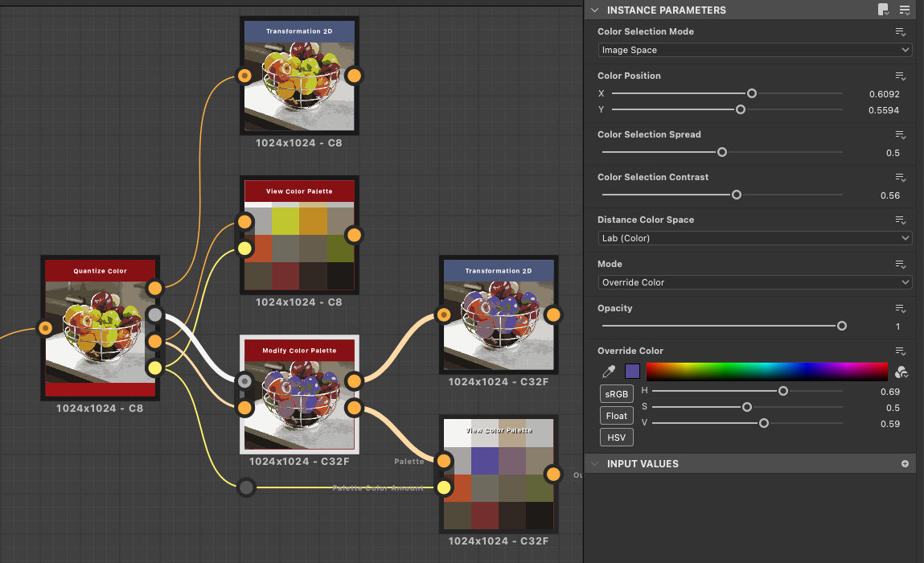Select the eyedropper in Override Color

pos(608,372)
